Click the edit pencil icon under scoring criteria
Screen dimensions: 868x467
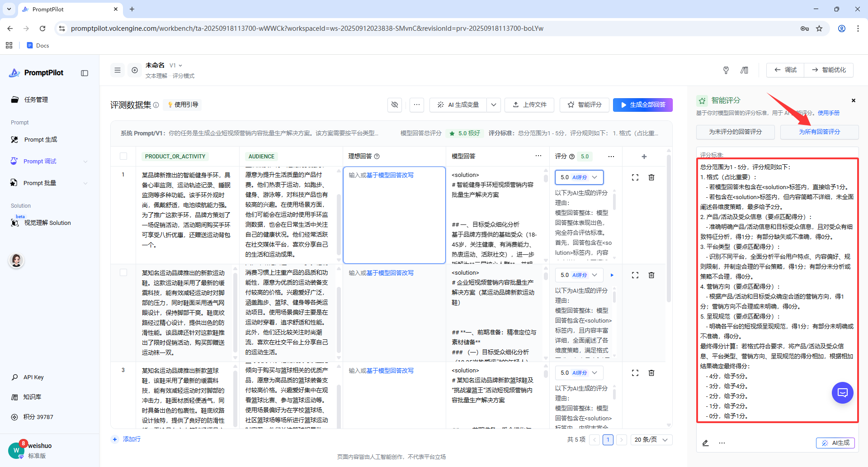(705, 443)
